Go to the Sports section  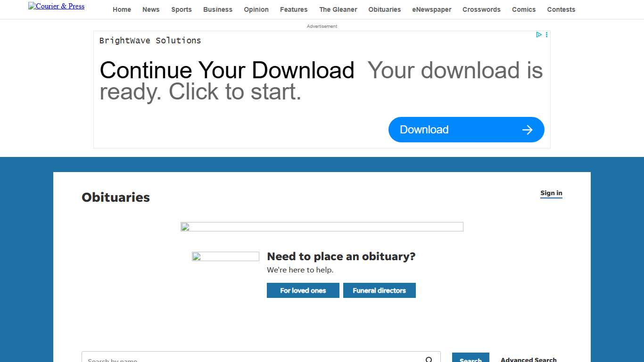click(182, 9)
